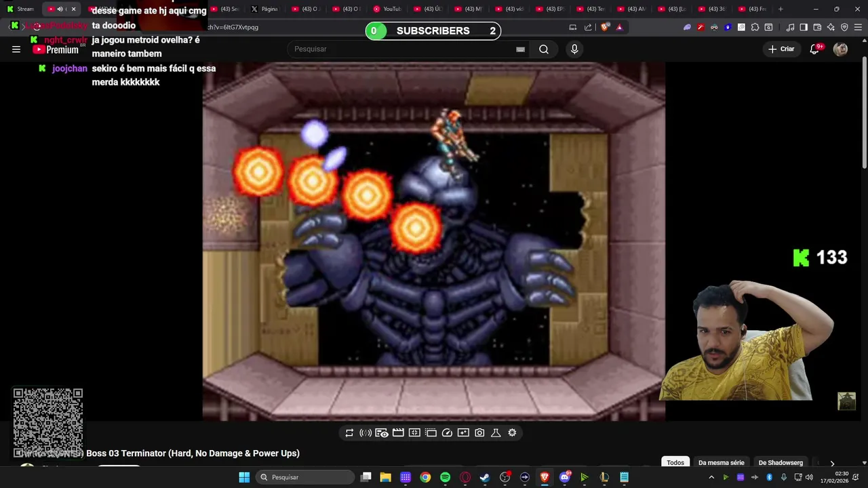868x488 pixels.
Task: Open the YouTube hamburger guide menu
Action: pos(16,49)
